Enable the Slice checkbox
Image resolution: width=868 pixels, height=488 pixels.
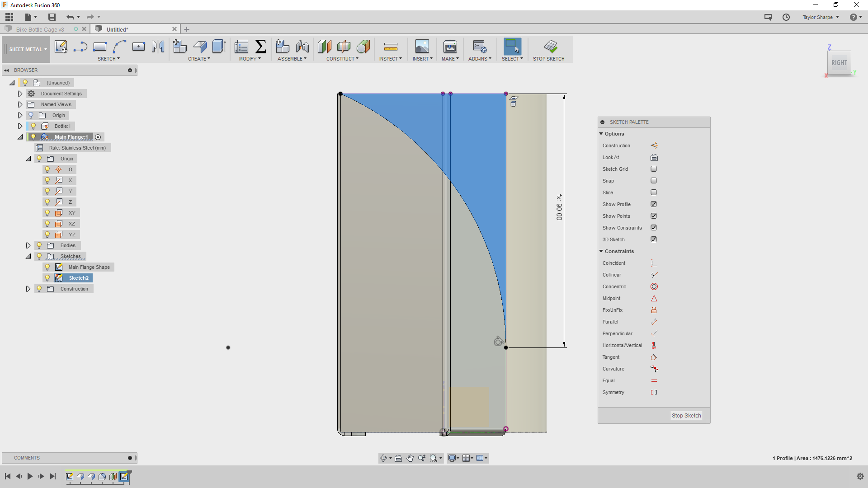click(x=654, y=192)
